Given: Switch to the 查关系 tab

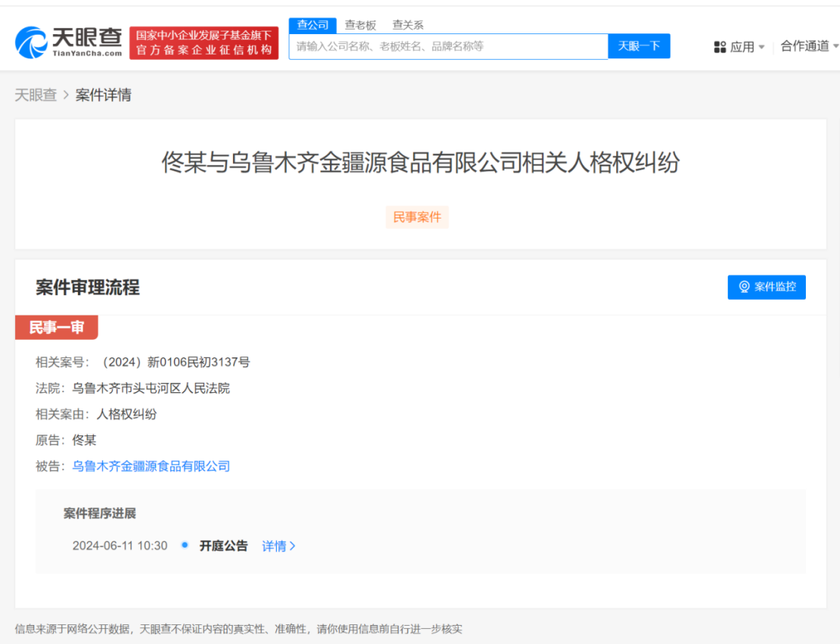Looking at the screenshot, I should tap(407, 24).
